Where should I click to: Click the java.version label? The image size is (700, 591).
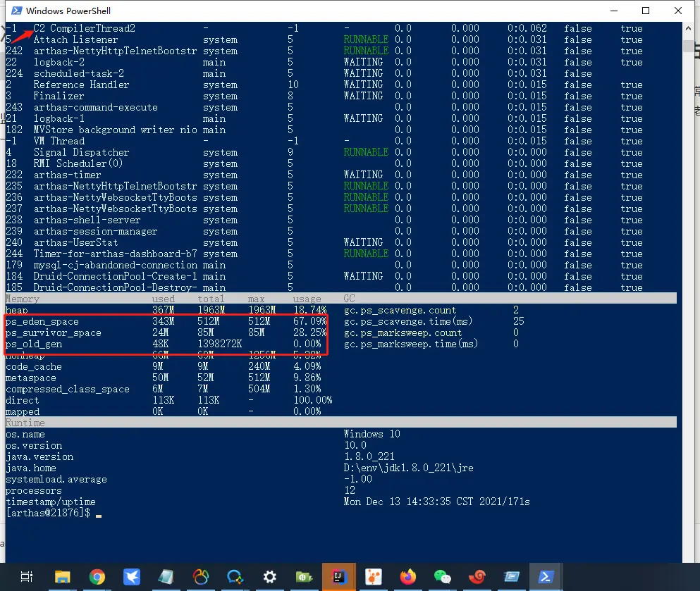[x=39, y=456]
